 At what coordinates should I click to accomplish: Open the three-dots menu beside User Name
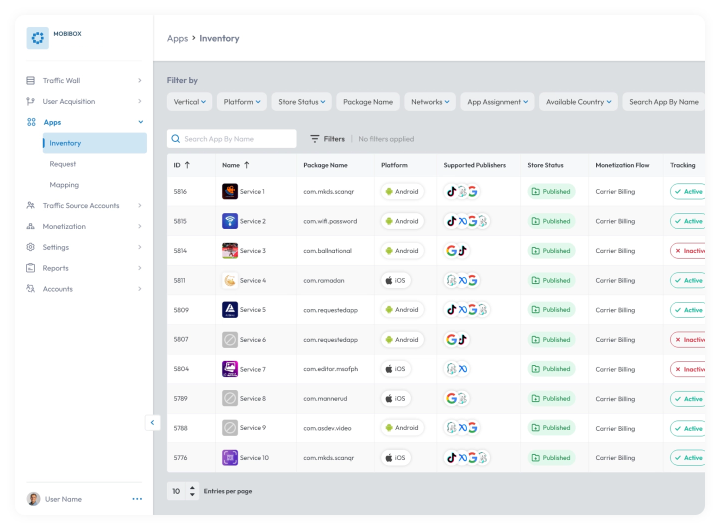pyautogui.click(x=137, y=499)
